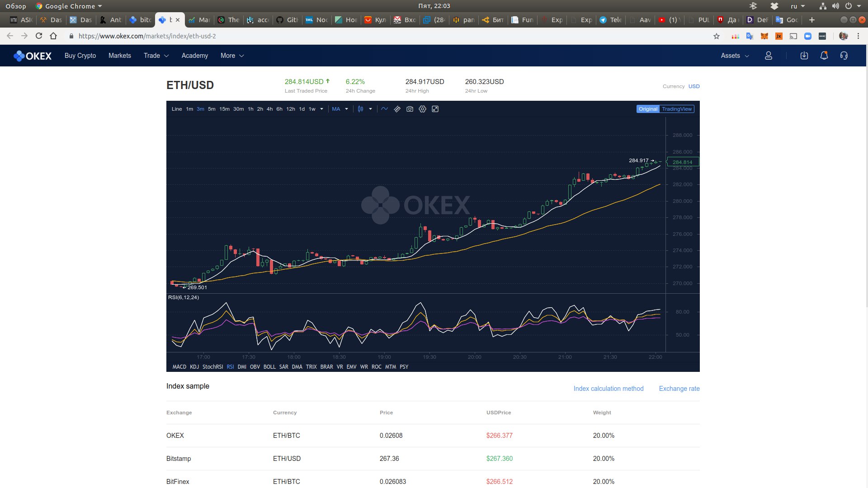Open the support headset icon
Image resolution: width=868 pixels, height=488 pixels.
[844, 56]
